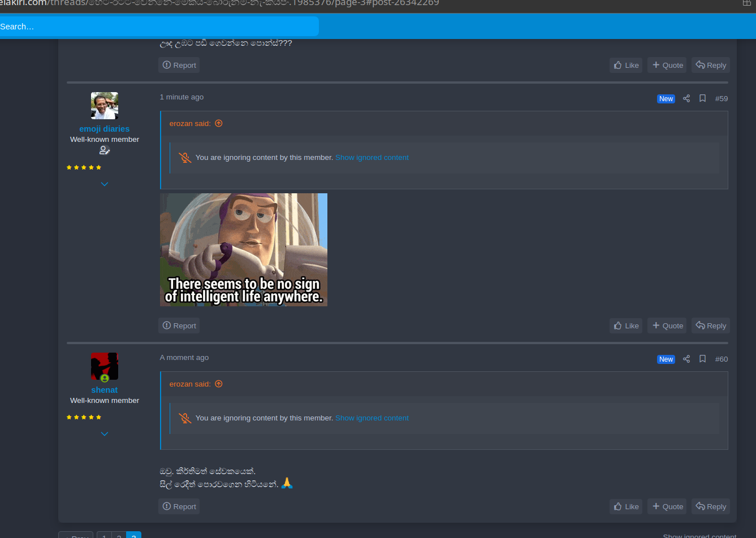This screenshot has width=756, height=538.
Task: Reply to shenat's post #60
Action: (x=711, y=506)
